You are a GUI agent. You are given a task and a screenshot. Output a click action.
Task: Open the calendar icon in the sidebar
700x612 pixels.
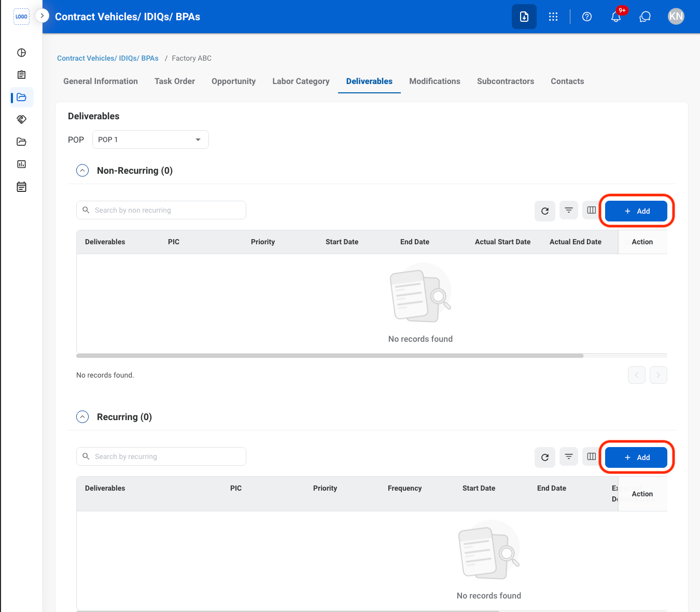tap(21, 187)
